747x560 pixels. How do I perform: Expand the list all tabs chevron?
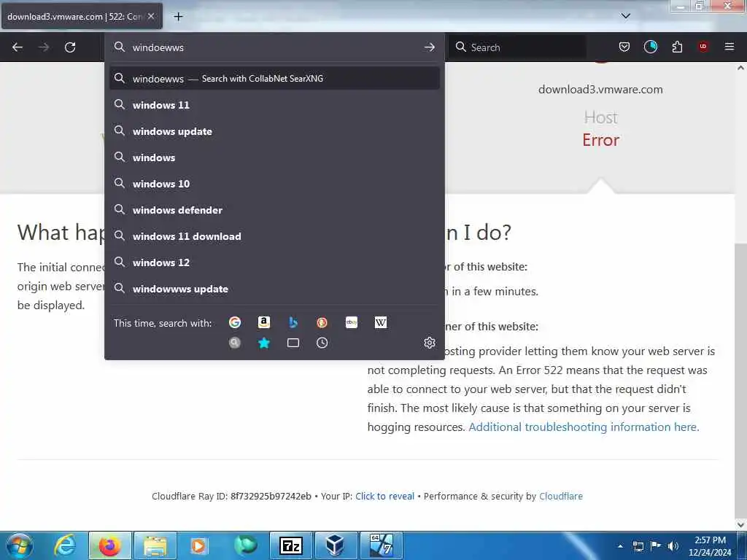(625, 16)
